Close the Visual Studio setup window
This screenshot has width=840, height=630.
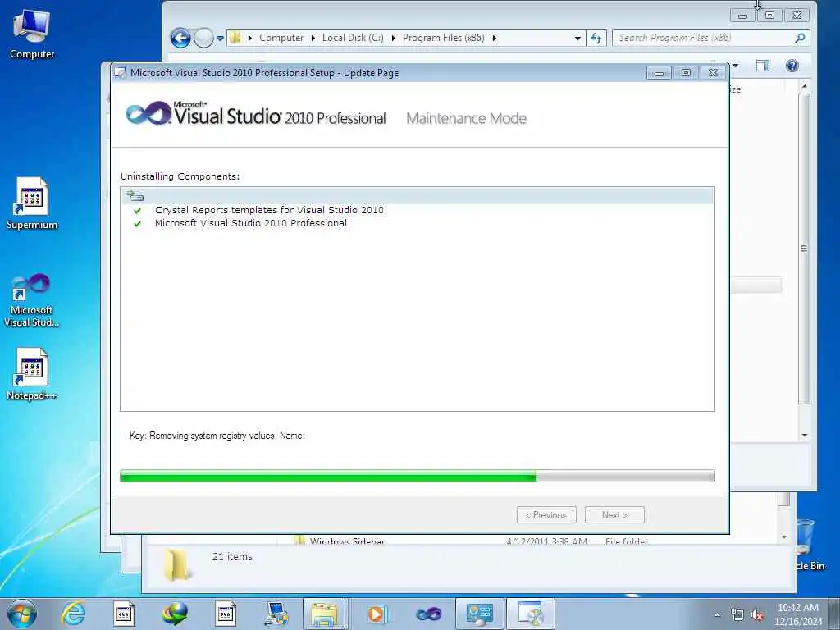(713, 73)
